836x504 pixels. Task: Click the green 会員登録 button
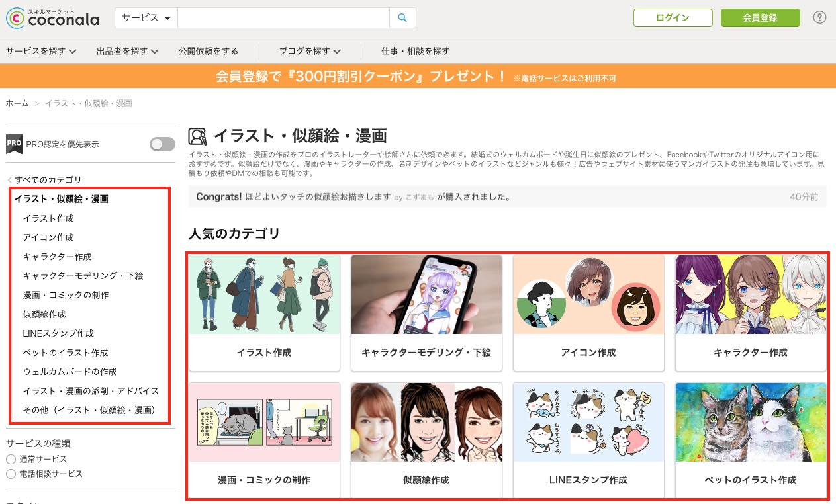click(760, 18)
